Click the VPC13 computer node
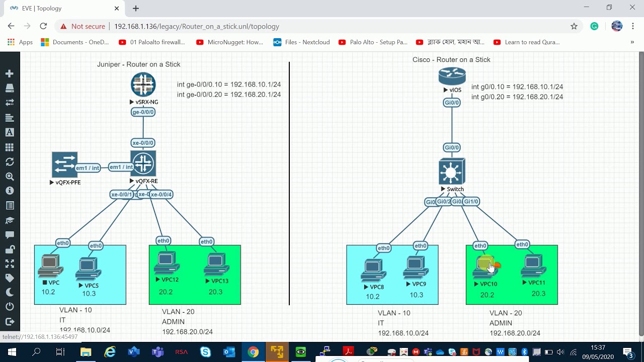This screenshot has width=644, height=362. [216, 264]
